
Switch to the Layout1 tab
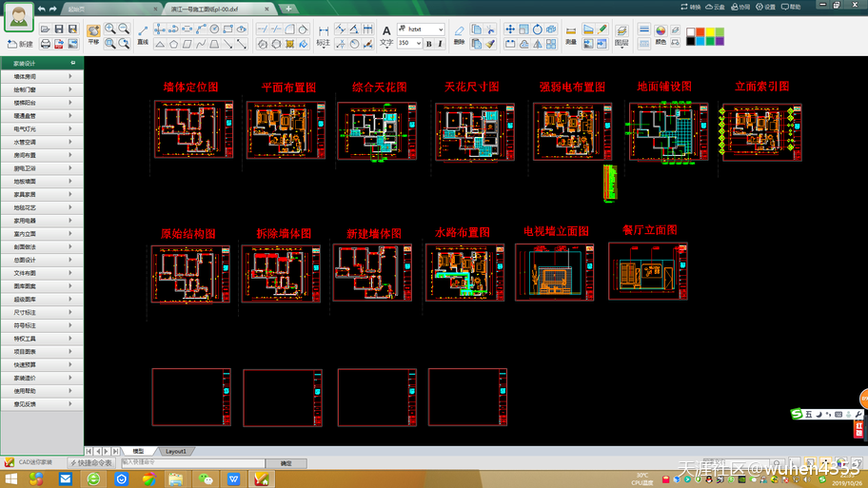click(176, 452)
